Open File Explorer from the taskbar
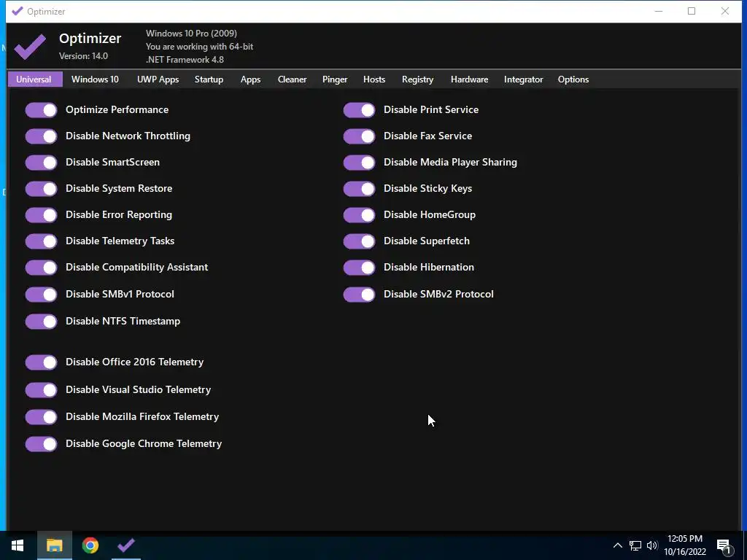Viewport: 747px width, 560px height. [54, 545]
